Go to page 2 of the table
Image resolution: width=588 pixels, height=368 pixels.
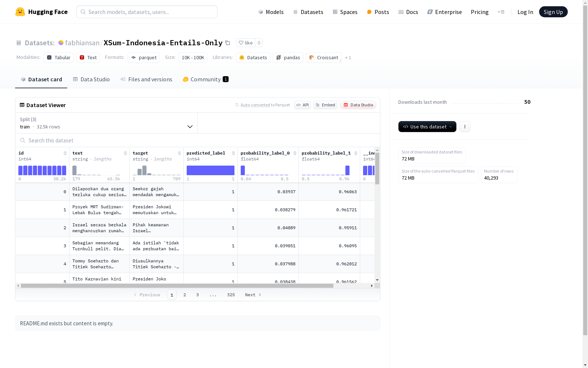(x=184, y=295)
